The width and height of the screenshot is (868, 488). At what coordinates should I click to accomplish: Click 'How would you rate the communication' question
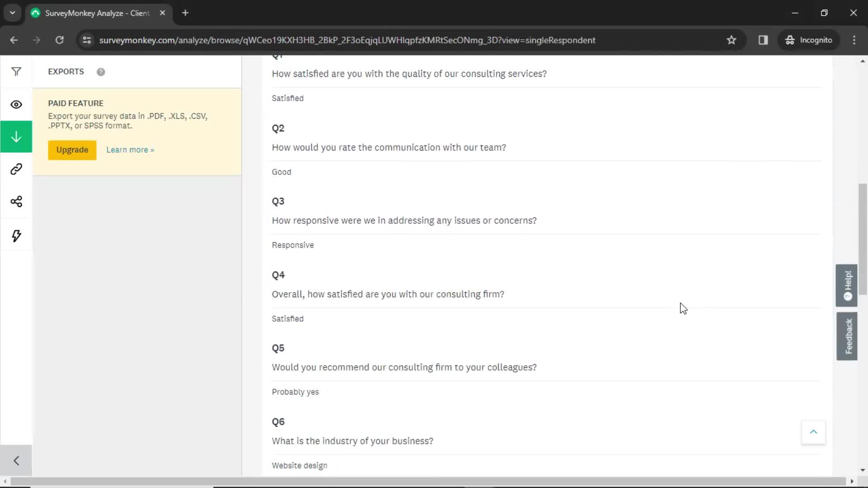(x=389, y=147)
